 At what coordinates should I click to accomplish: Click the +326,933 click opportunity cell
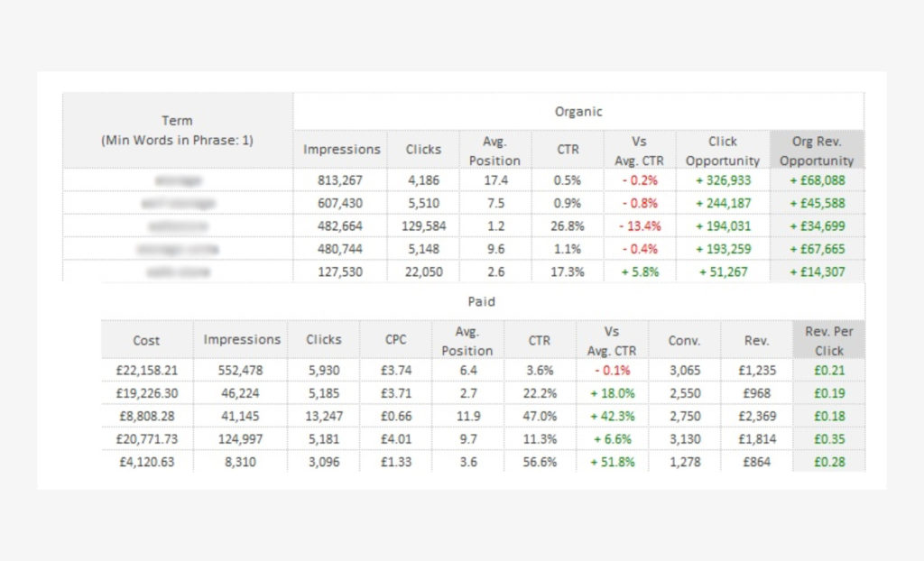click(x=722, y=180)
